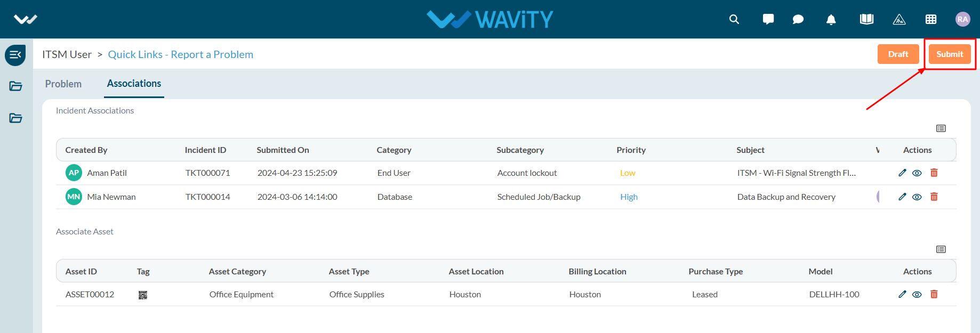Select the Associations tab
This screenshot has height=333, width=980.
134,84
